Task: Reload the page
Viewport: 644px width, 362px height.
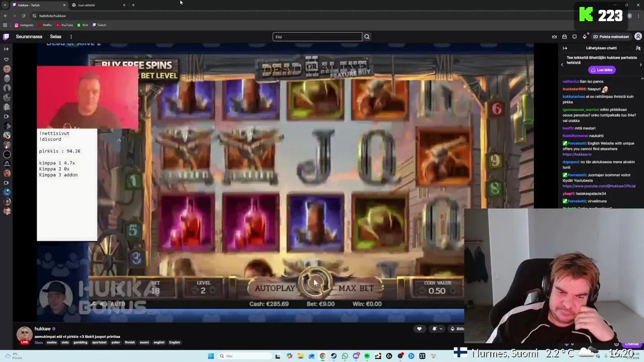Action: pyautogui.click(x=23, y=16)
